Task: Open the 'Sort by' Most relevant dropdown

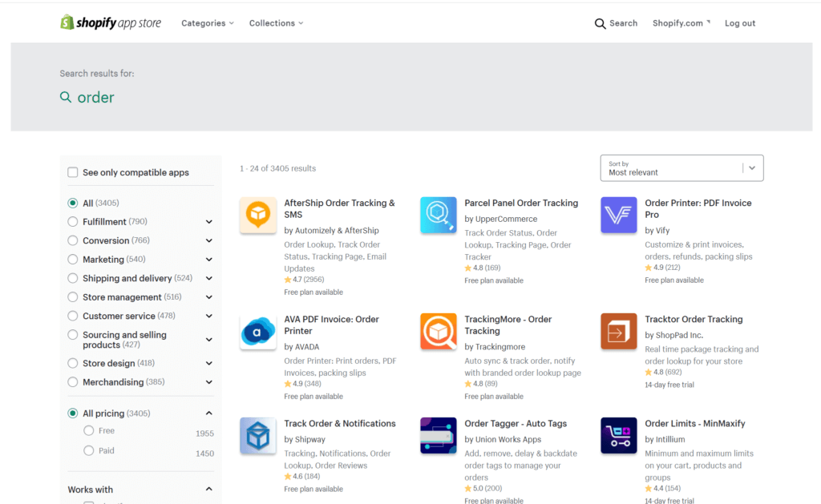Action: 681,168
